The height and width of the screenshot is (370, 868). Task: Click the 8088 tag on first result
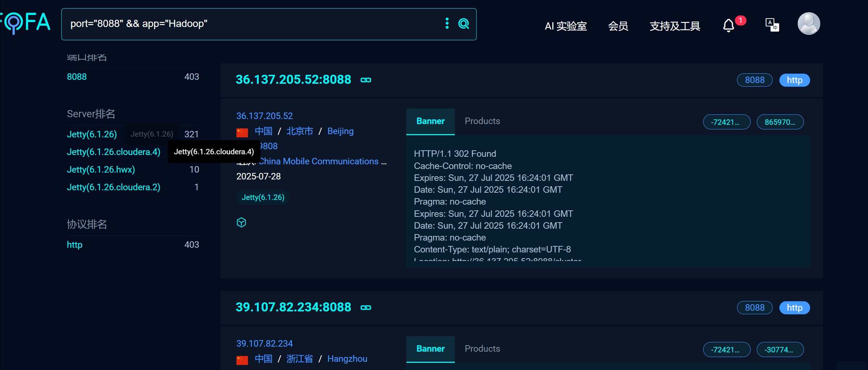755,80
